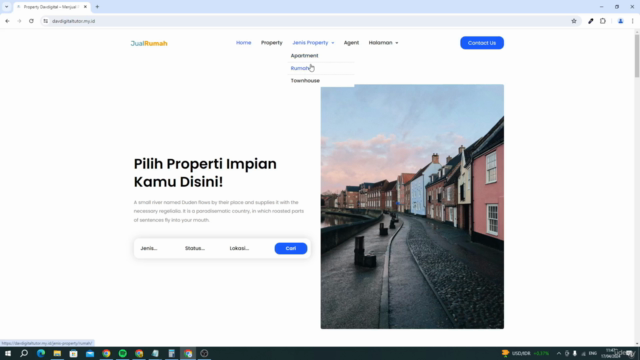Expand the Jenis Property dropdown
640x360 pixels.
pyautogui.click(x=313, y=43)
